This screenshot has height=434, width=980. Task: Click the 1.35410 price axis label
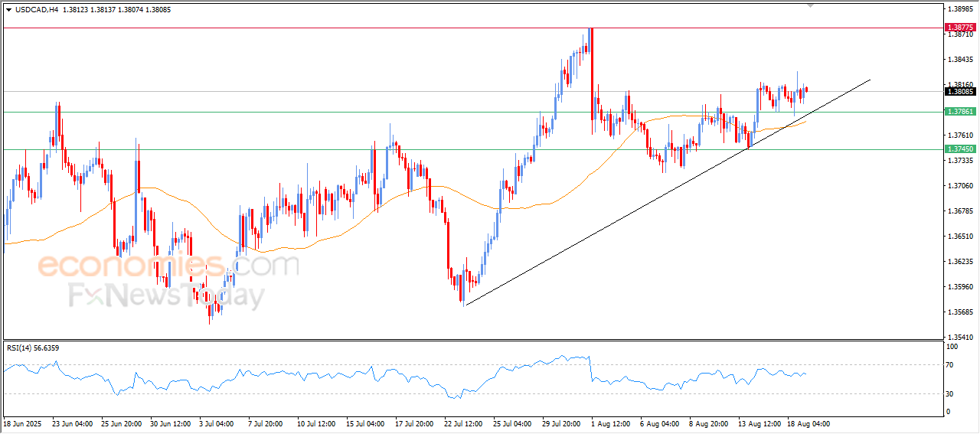pyautogui.click(x=962, y=338)
